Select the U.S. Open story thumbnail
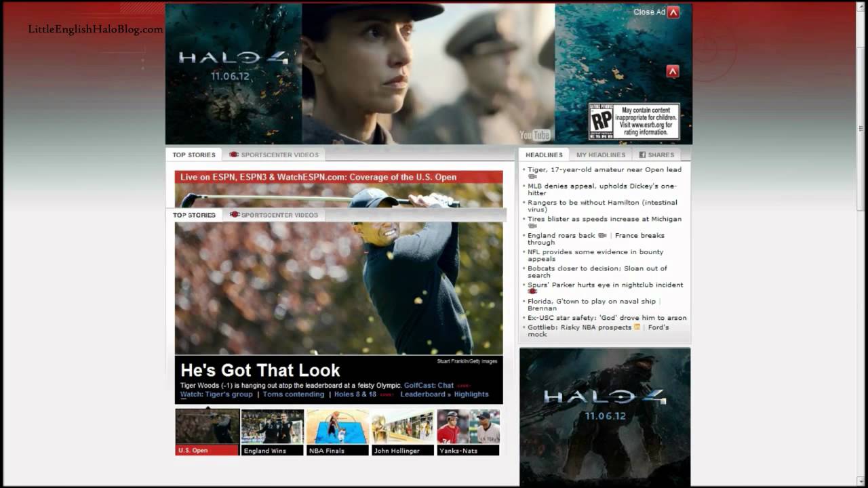868x488 pixels. [208, 432]
